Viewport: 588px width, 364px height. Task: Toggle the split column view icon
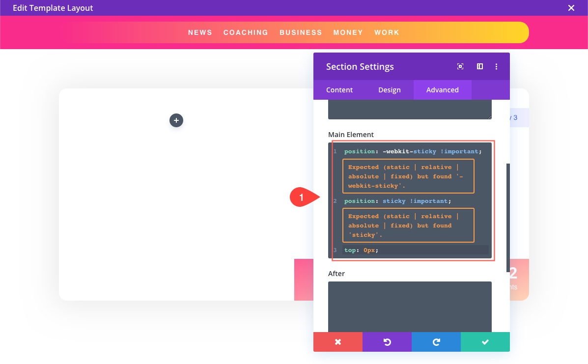479,66
